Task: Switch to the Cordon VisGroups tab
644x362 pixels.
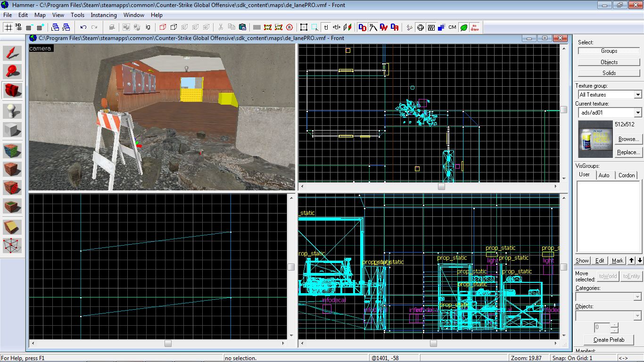Action: pyautogui.click(x=627, y=175)
